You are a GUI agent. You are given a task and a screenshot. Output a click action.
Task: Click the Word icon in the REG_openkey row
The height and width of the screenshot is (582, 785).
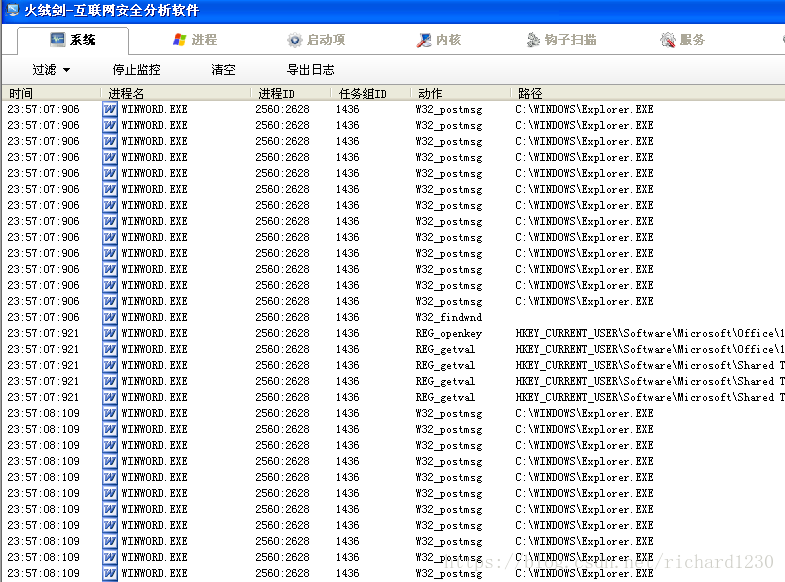point(110,333)
